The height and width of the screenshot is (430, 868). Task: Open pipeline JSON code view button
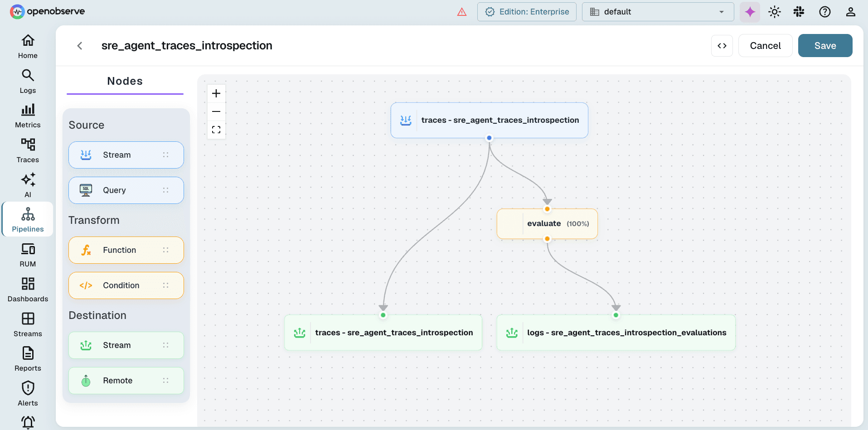(x=722, y=46)
